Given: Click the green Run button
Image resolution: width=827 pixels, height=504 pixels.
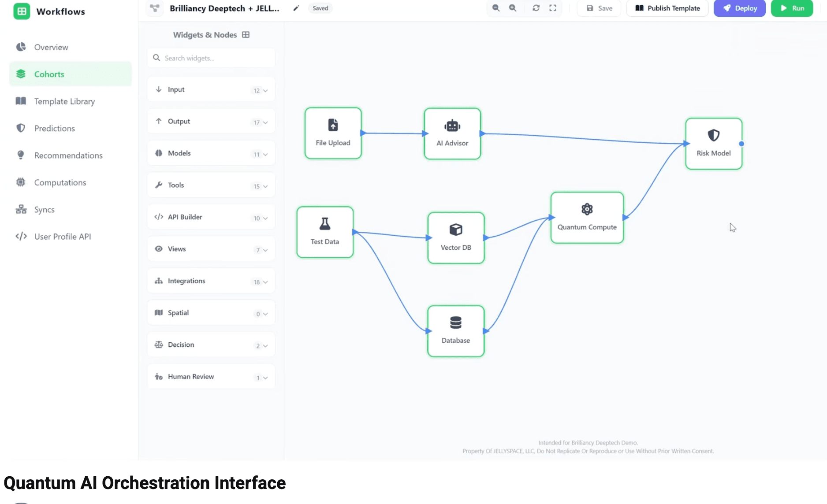Looking at the screenshot, I should coord(792,8).
